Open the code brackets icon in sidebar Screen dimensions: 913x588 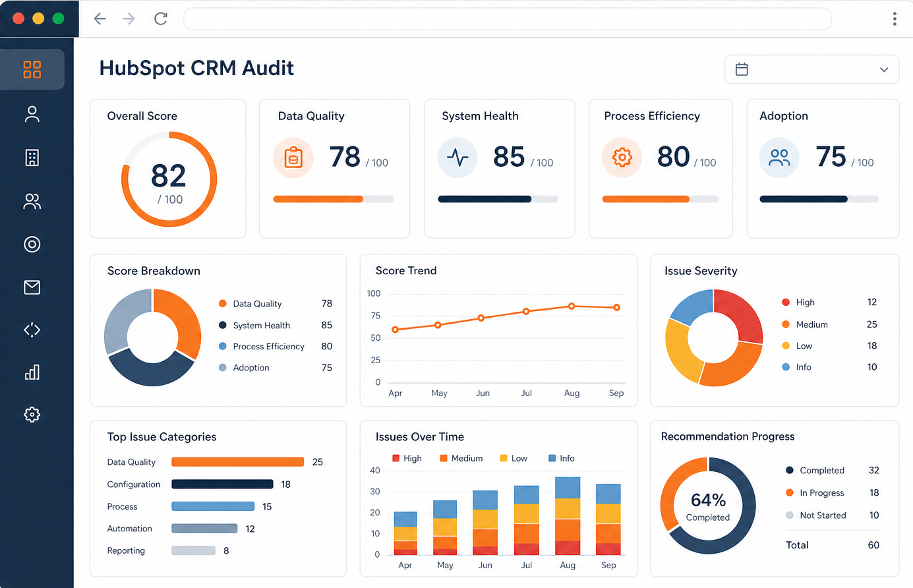click(x=32, y=330)
